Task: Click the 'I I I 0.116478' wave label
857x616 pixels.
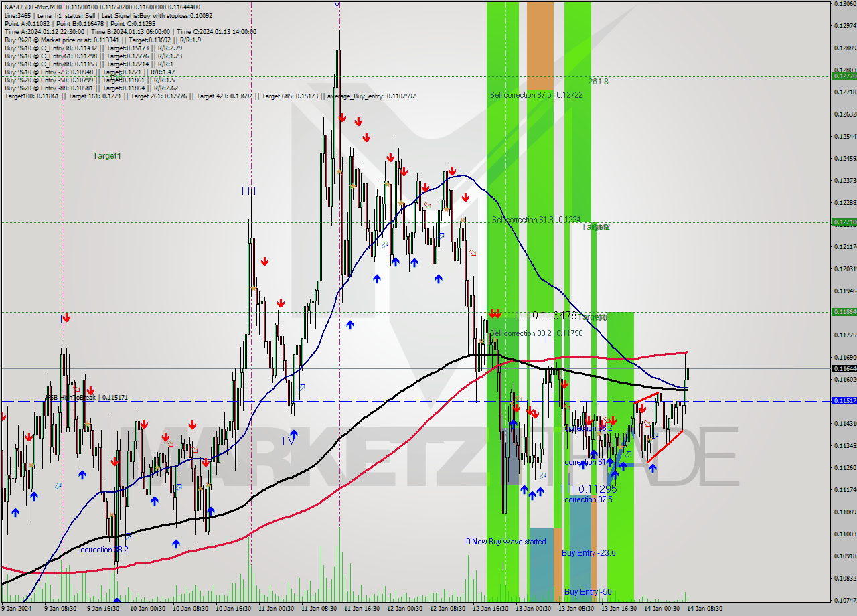Action: [x=546, y=315]
